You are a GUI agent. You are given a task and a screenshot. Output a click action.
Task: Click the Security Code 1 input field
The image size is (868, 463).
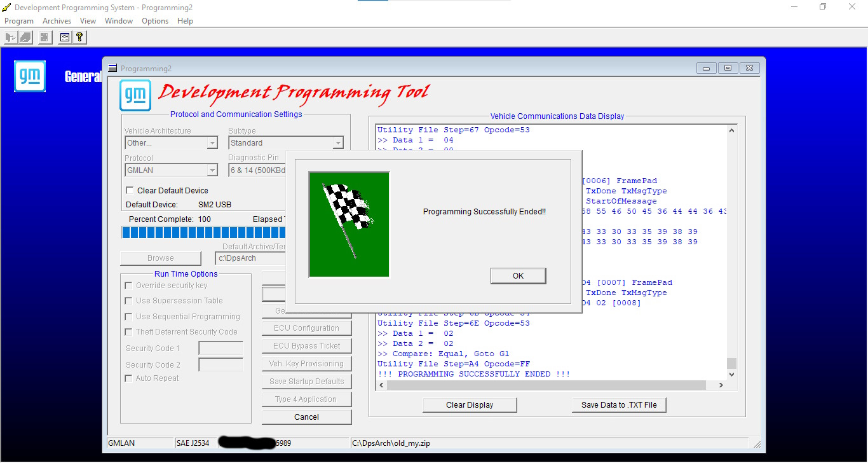[x=221, y=348]
